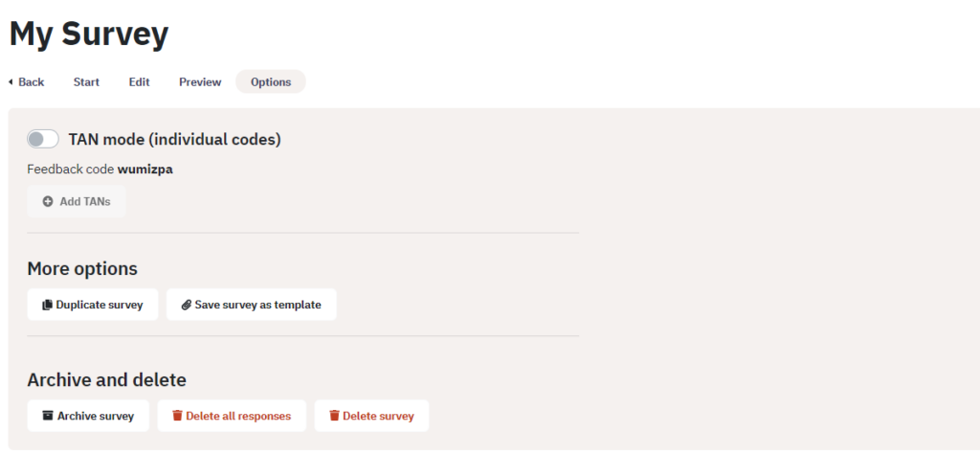Click the Duplicate survey button label

(100, 305)
